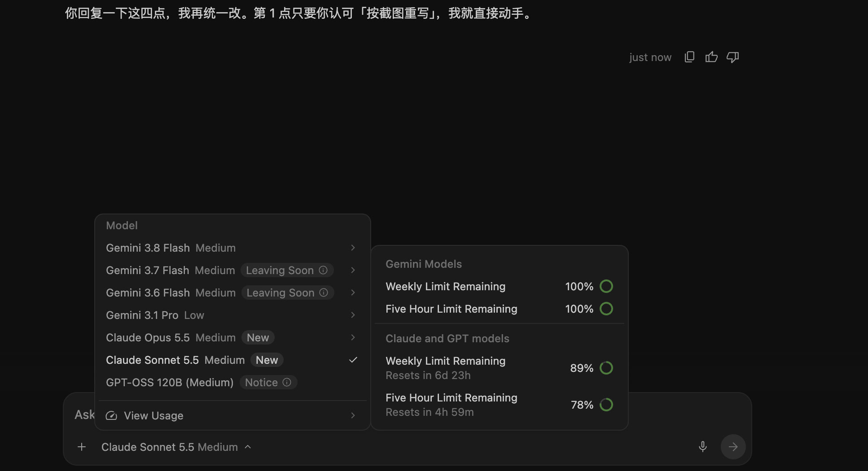Open the View Usage entry
Screen dimensions: 868x471
232,415
